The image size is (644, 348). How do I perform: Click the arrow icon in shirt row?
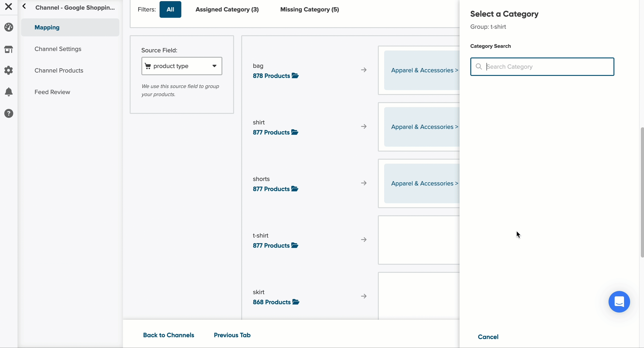[x=364, y=126]
